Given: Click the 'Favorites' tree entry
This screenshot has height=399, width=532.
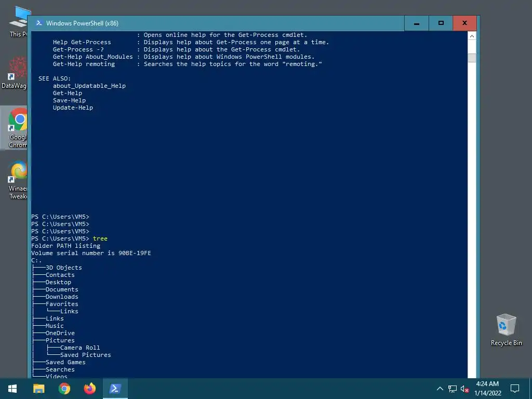Looking at the screenshot, I should [x=62, y=304].
